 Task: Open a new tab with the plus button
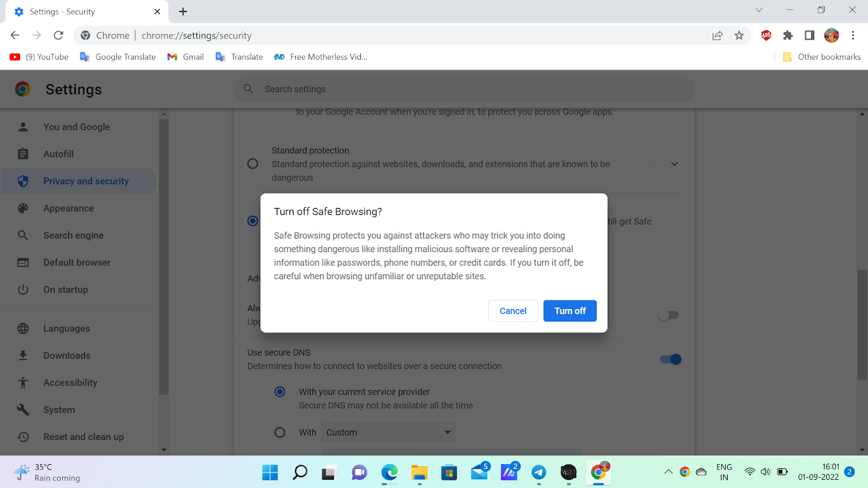click(x=183, y=11)
